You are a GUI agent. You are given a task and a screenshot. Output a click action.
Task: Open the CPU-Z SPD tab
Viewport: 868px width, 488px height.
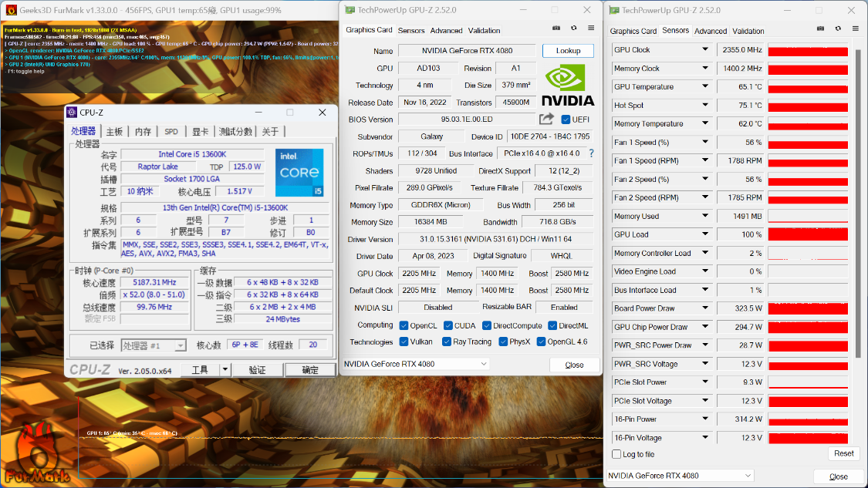171,132
